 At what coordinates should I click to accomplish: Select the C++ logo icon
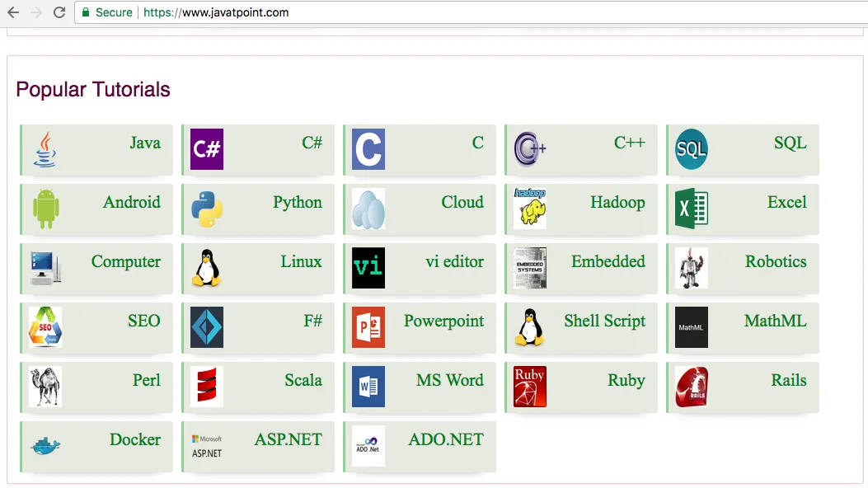[x=530, y=149]
